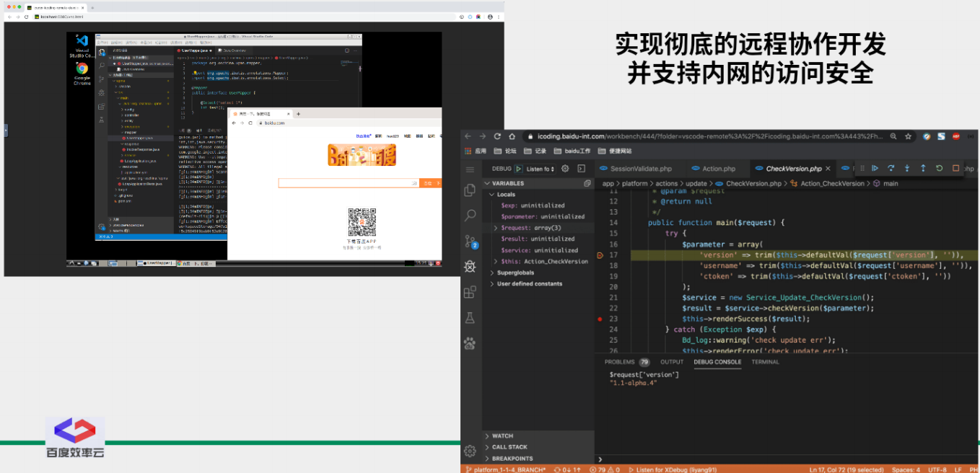Open the Debug bug icon in activity bar
Image resolution: width=980 pixels, height=473 pixels.
[x=470, y=266]
